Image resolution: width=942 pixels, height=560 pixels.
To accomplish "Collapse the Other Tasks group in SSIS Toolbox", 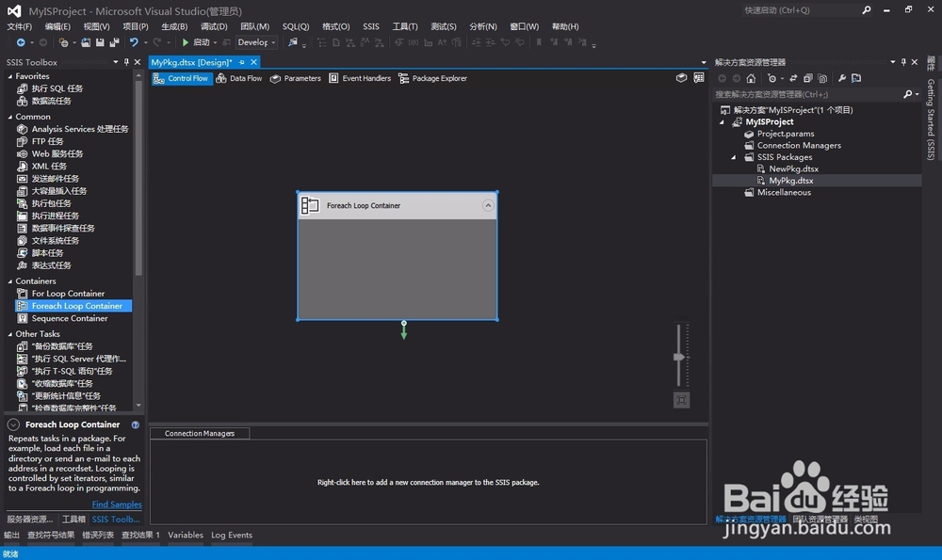I will coord(10,334).
